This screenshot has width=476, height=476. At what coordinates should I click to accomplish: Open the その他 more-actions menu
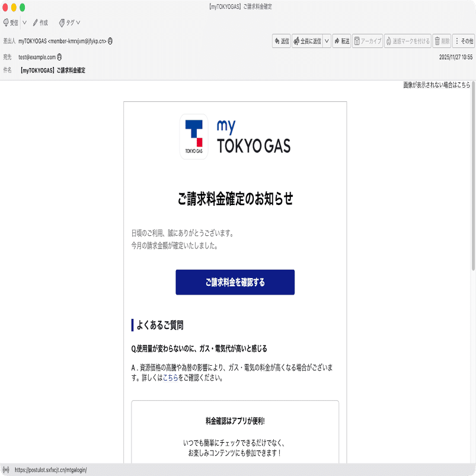click(462, 41)
